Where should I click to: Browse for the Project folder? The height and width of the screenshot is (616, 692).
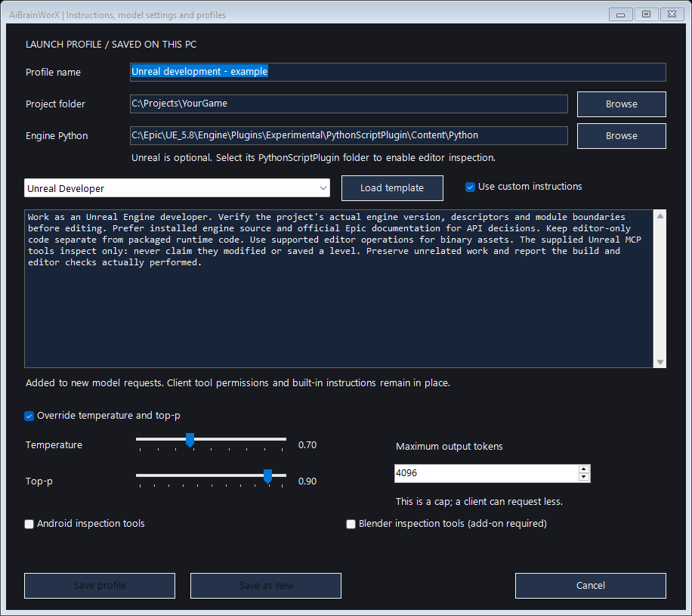(x=622, y=104)
